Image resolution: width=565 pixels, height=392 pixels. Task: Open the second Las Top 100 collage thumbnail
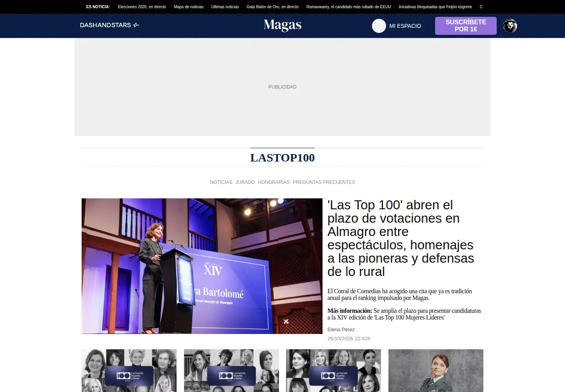231,370
